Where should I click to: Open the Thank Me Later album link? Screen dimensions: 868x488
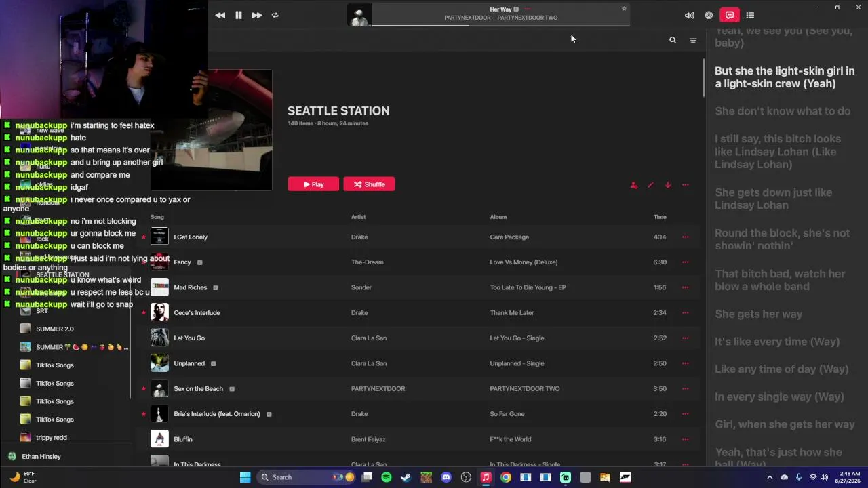click(512, 313)
